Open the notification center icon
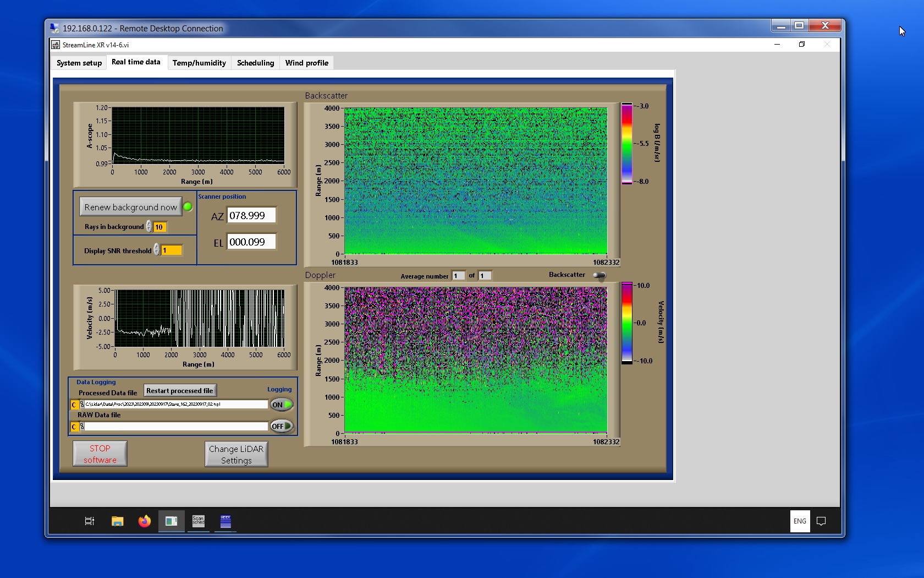Screen dimensions: 924x578 (821, 521)
